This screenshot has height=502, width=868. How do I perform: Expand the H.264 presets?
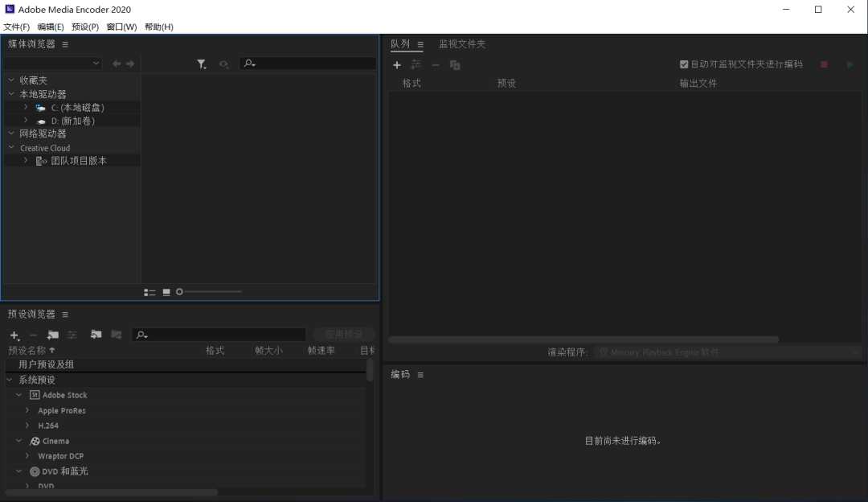point(27,425)
